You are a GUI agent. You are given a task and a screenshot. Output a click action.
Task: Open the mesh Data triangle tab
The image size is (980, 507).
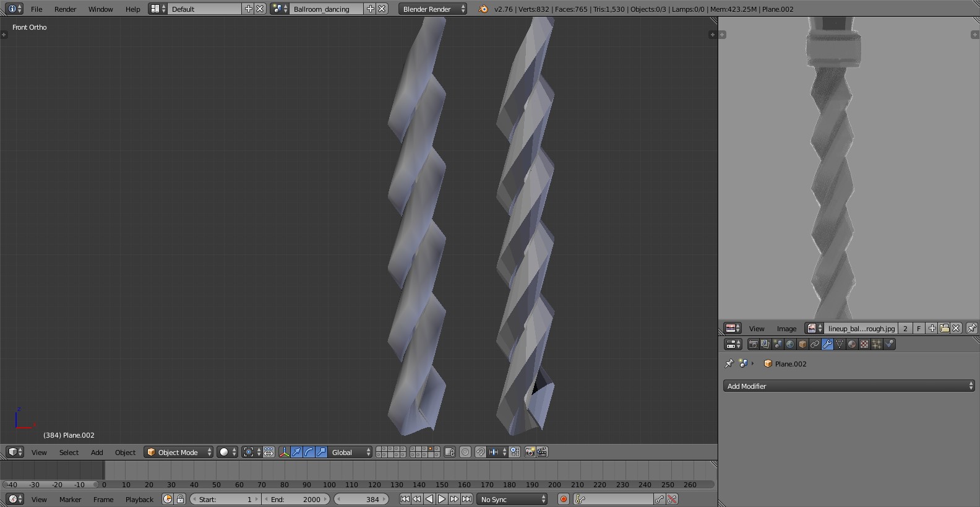point(840,344)
